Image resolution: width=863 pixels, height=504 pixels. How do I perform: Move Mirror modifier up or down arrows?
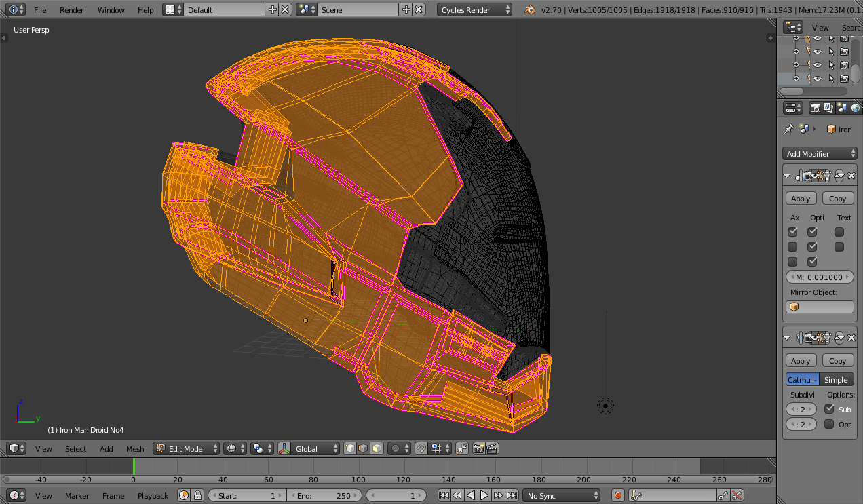(839, 176)
